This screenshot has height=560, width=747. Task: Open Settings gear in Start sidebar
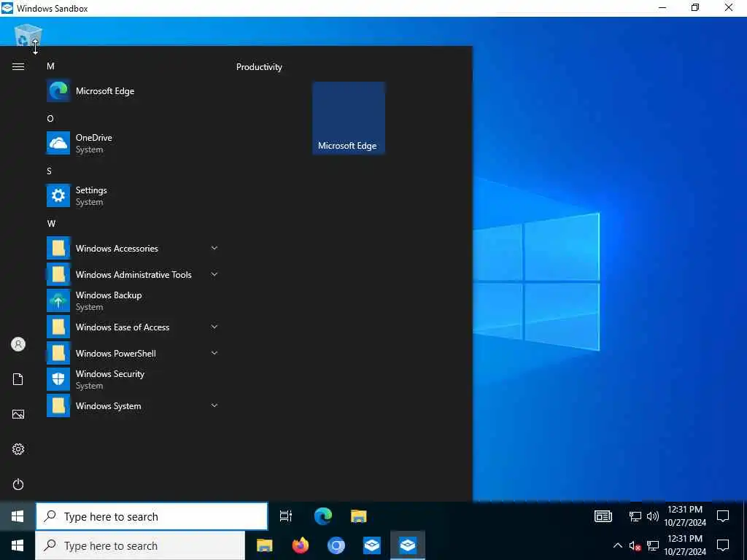point(18,449)
